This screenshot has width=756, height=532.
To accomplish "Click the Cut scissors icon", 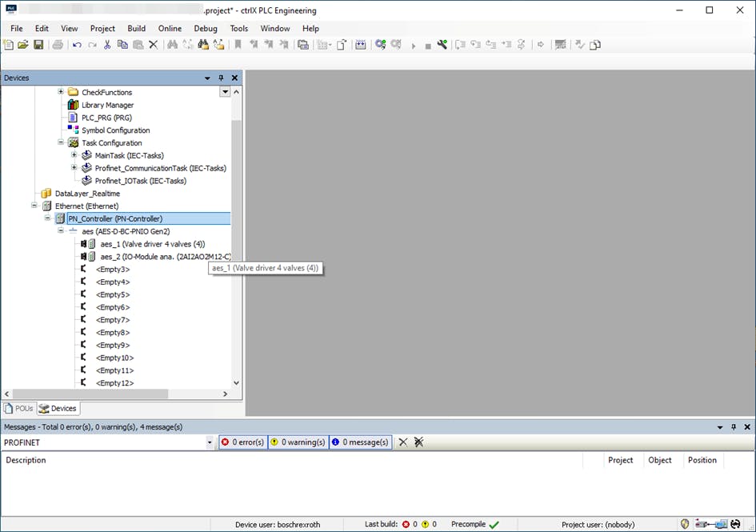I will pyautogui.click(x=107, y=45).
